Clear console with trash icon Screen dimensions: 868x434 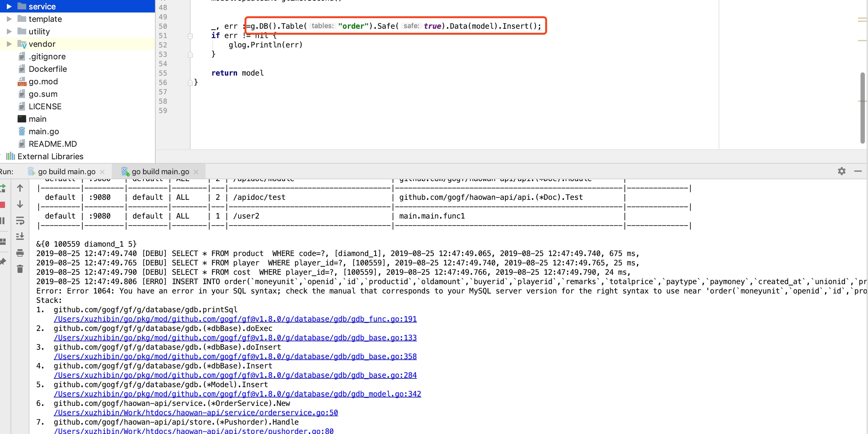20,269
